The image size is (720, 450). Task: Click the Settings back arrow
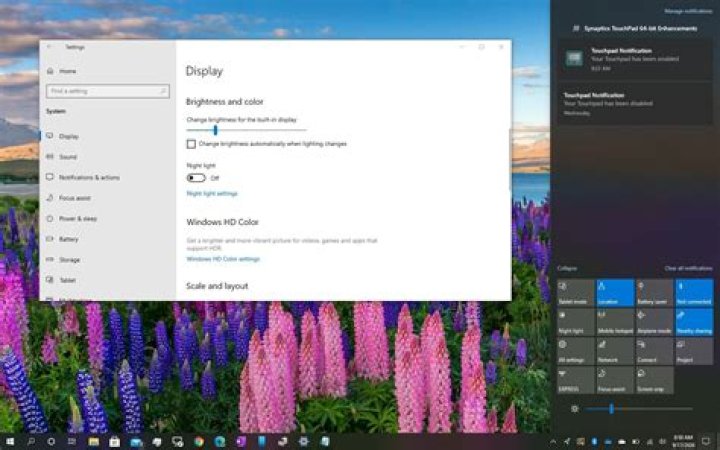point(50,47)
